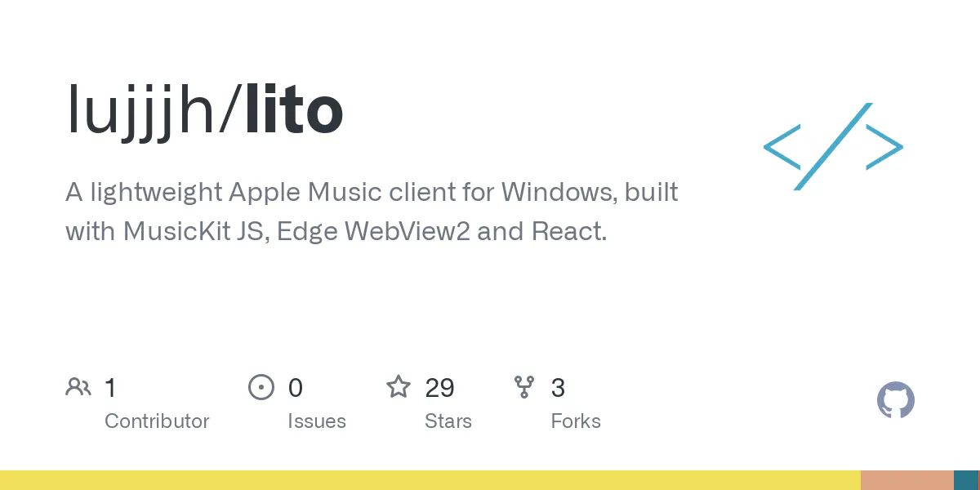Screen dimensions: 980x490
Task: Click the 'lujjjh' owner name
Action: (x=140, y=112)
